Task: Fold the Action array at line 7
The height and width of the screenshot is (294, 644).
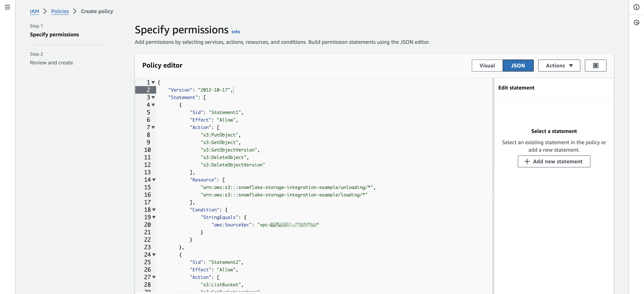Action: coord(153,127)
